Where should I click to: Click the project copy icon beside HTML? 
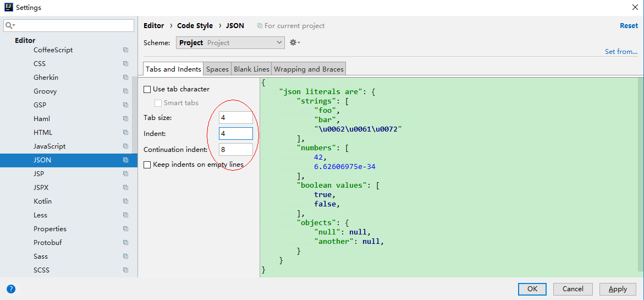pos(126,133)
